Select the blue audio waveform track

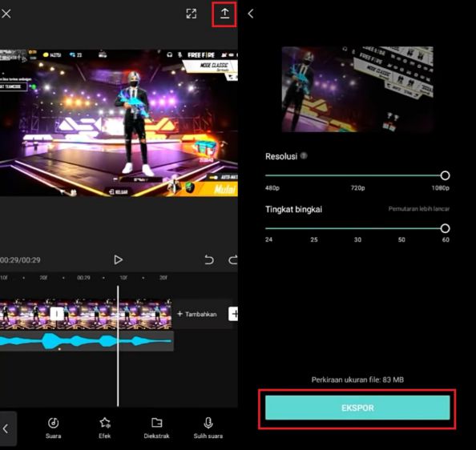click(87, 341)
